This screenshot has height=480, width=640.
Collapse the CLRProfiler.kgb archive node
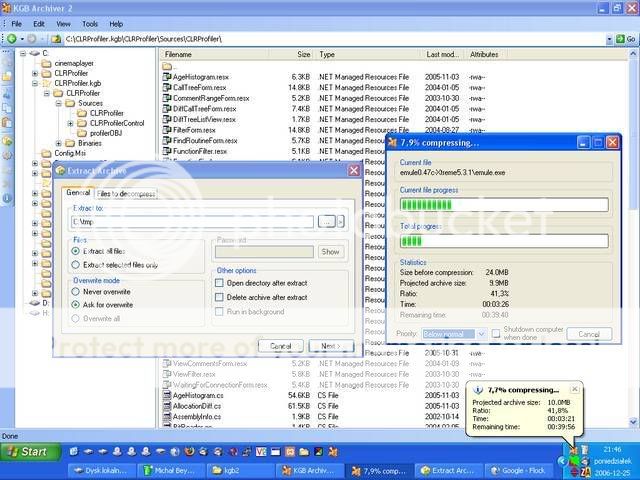[35, 83]
